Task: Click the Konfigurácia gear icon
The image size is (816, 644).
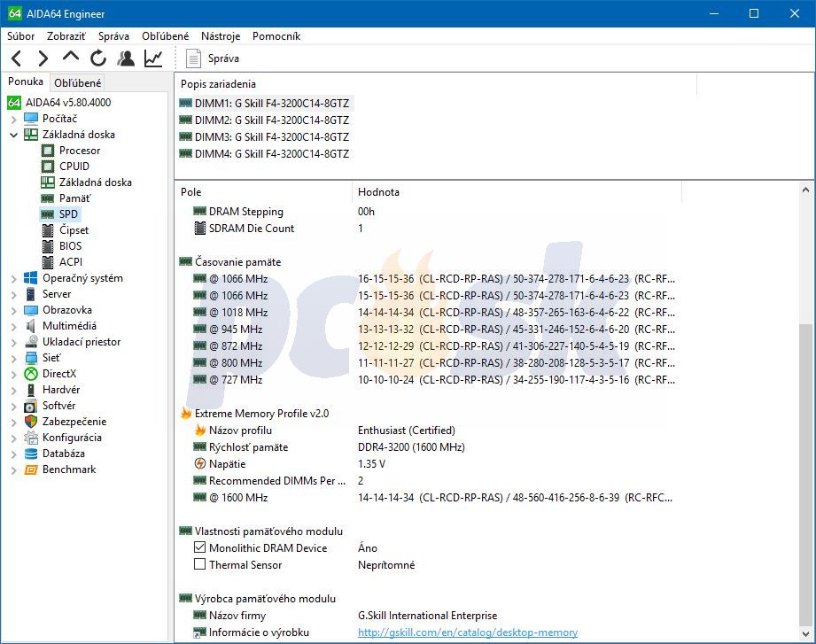Action: pyautogui.click(x=31, y=438)
